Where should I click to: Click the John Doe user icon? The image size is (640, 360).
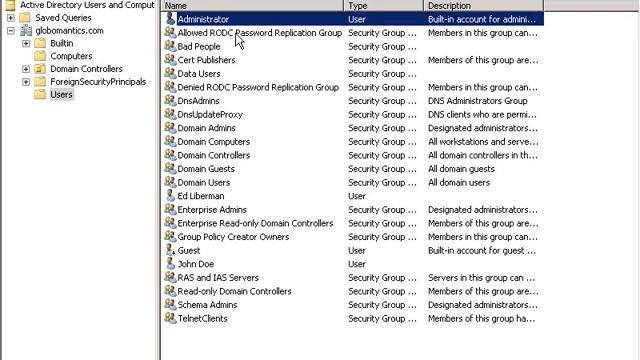coord(170,264)
